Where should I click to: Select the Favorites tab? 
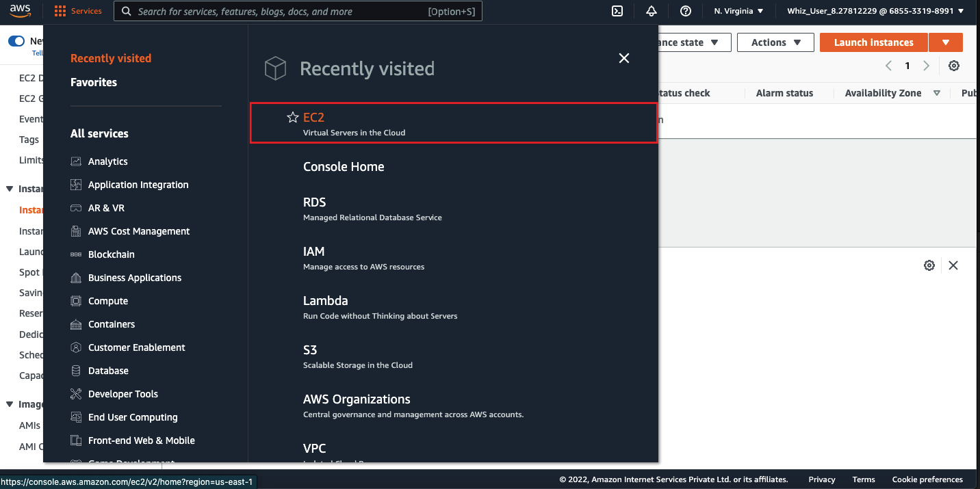point(94,82)
